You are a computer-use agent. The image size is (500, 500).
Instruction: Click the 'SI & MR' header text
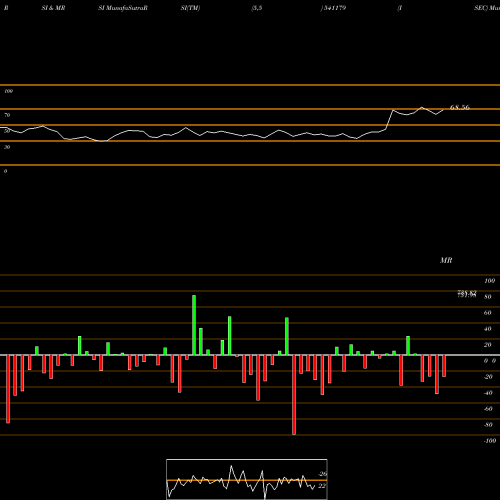pyautogui.click(x=53, y=8)
